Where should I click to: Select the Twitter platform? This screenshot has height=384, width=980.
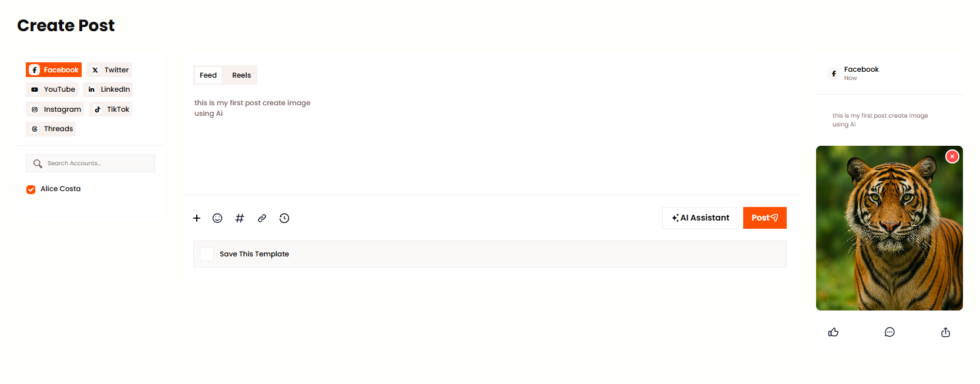[109, 70]
